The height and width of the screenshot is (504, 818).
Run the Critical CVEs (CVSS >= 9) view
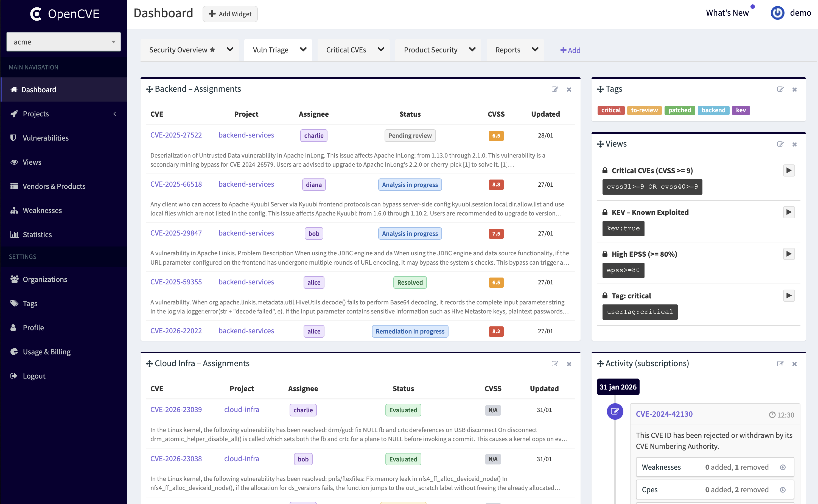point(789,170)
